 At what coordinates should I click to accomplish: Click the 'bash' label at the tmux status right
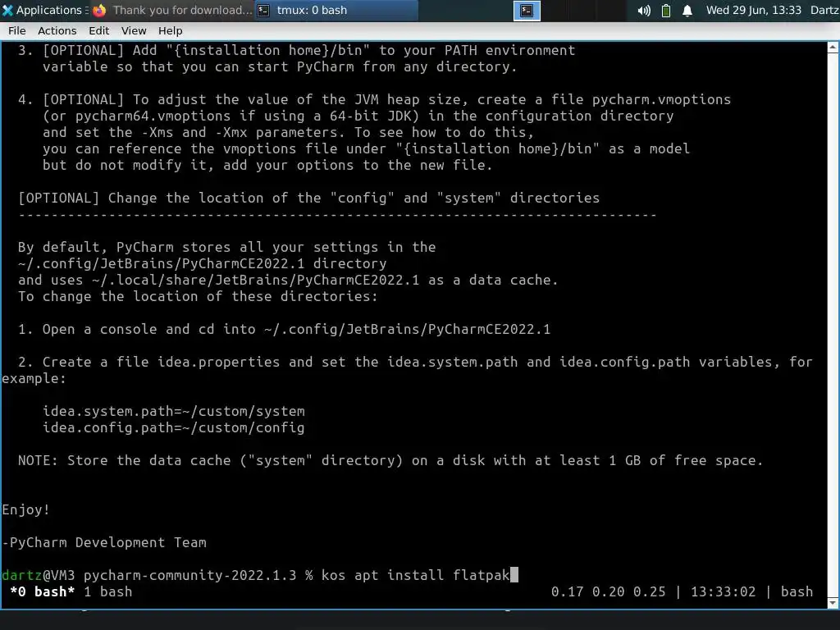[797, 591]
